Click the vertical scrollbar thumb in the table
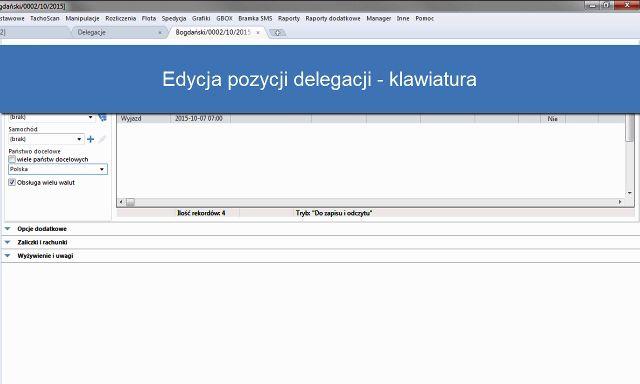The height and width of the screenshot is (384, 640). (x=630, y=128)
